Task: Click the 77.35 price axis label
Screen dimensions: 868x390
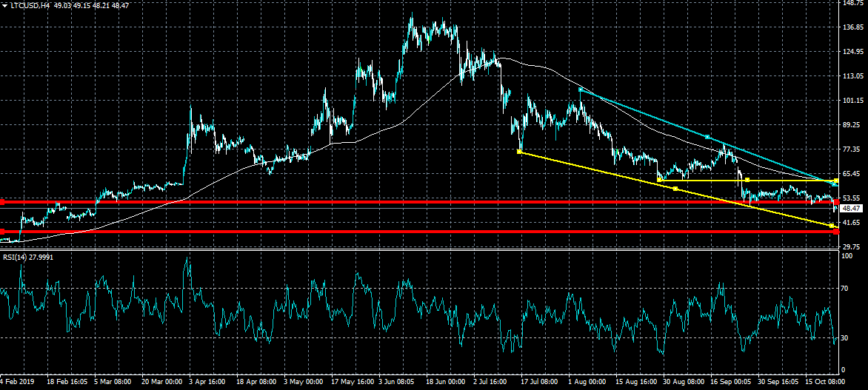Action: (852, 149)
